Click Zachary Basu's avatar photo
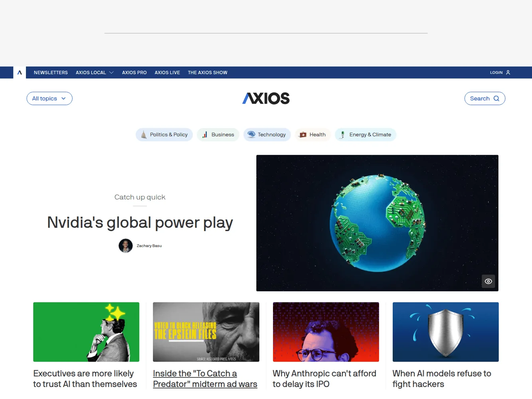Image resolution: width=532 pixels, height=399 pixels. (x=126, y=246)
